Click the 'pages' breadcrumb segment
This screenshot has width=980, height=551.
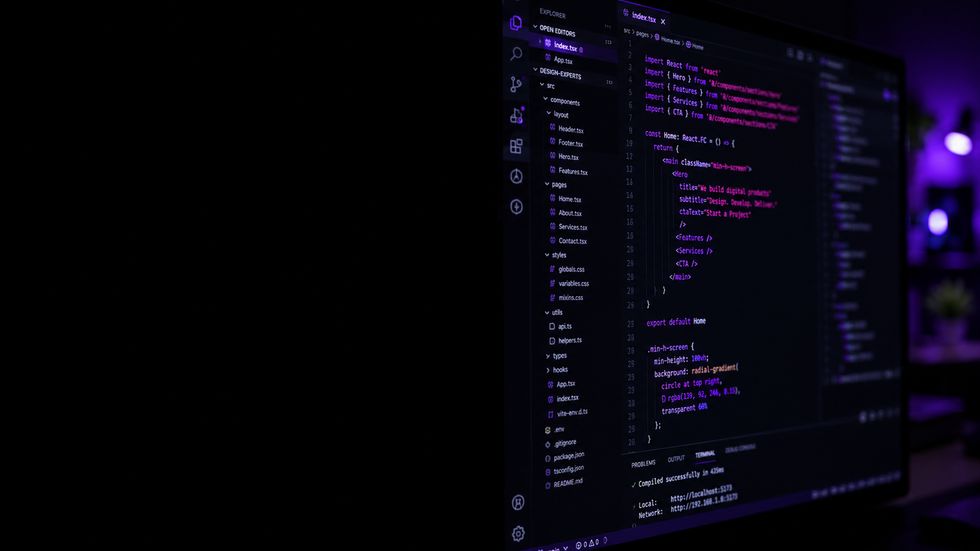(x=642, y=34)
